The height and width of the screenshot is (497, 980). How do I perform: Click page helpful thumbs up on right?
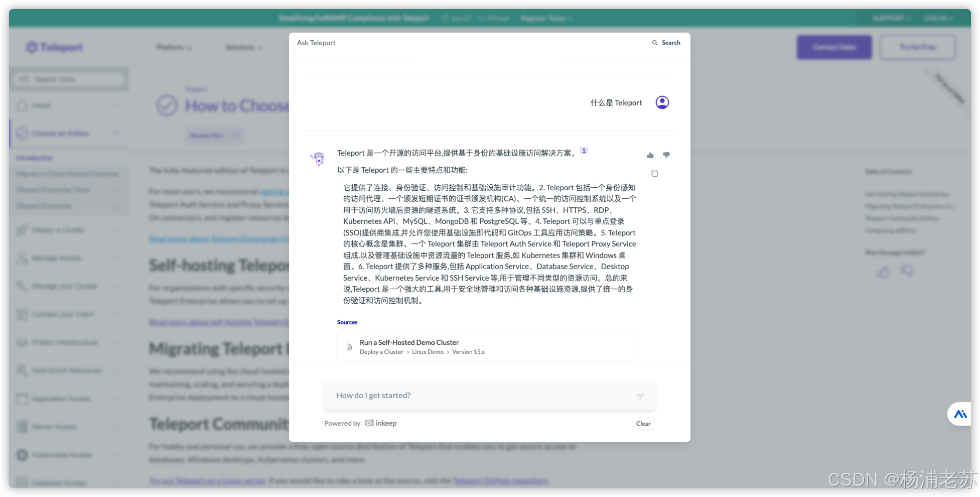click(883, 272)
